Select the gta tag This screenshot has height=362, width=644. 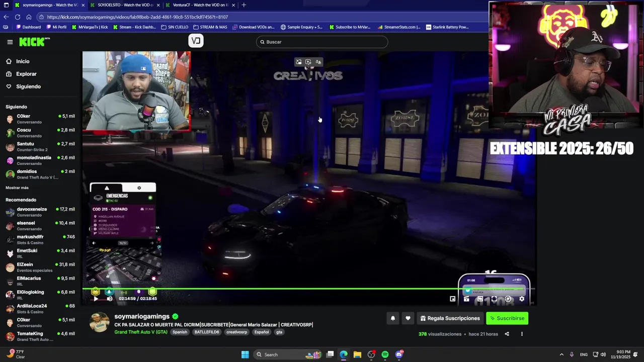click(279, 332)
